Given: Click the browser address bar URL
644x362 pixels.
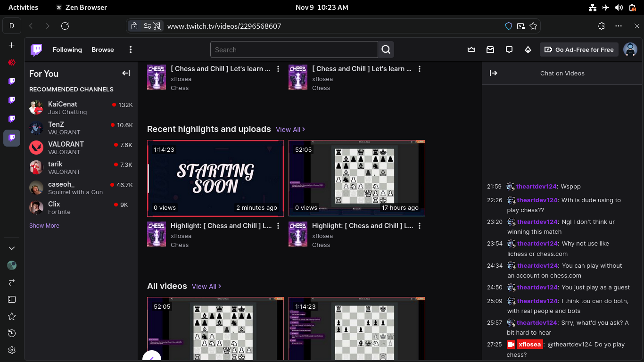Looking at the screenshot, I should coord(224,26).
